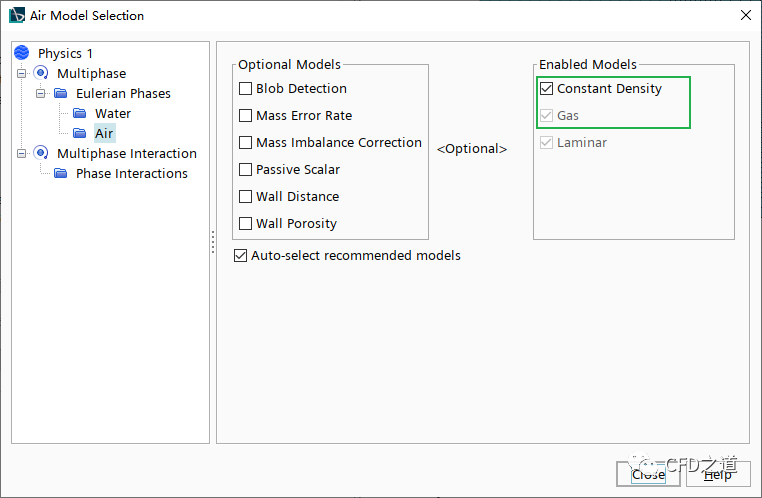The height and width of the screenshot is (498, 762).
Task: Collapse the Eulerian Phases branch
Action: click(x=40, y=93)
